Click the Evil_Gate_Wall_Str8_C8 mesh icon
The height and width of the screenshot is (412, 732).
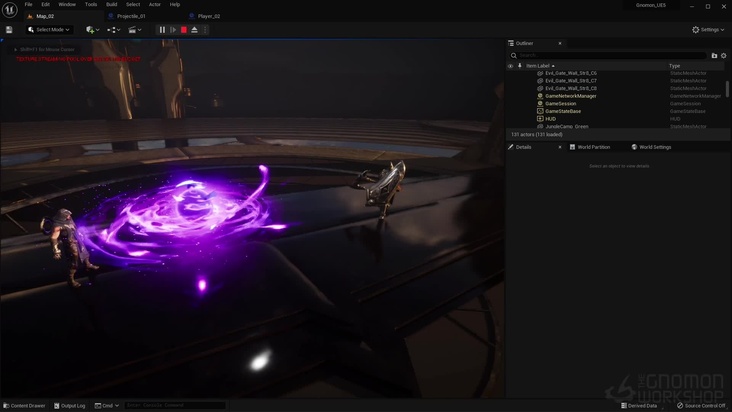click(x=540, y=88)
